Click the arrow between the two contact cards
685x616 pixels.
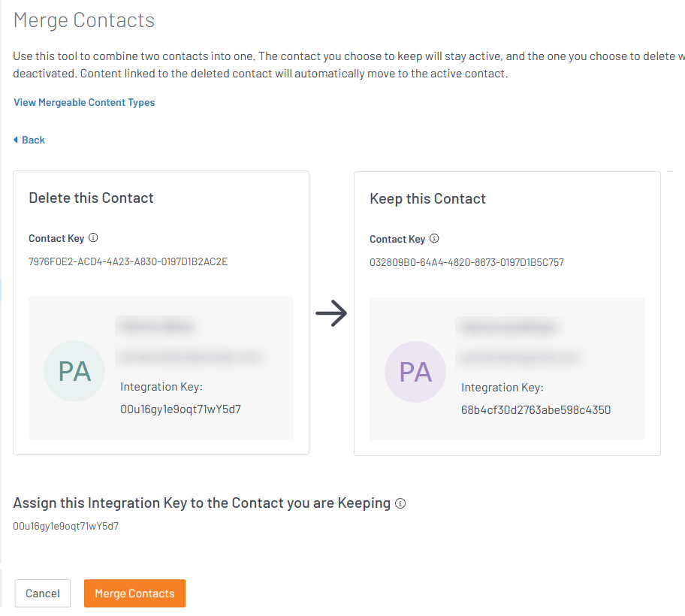(x=332, y=313)
